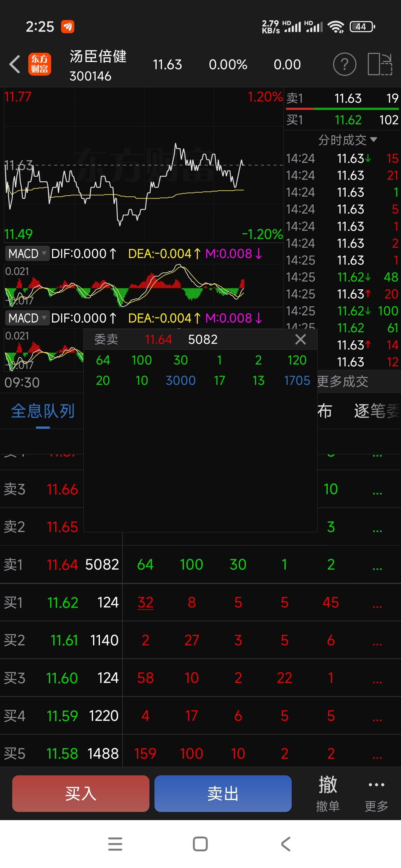The image size is (401, 868).
Task: Tap order 27 in 买2 queue
Action: point(191,640)
